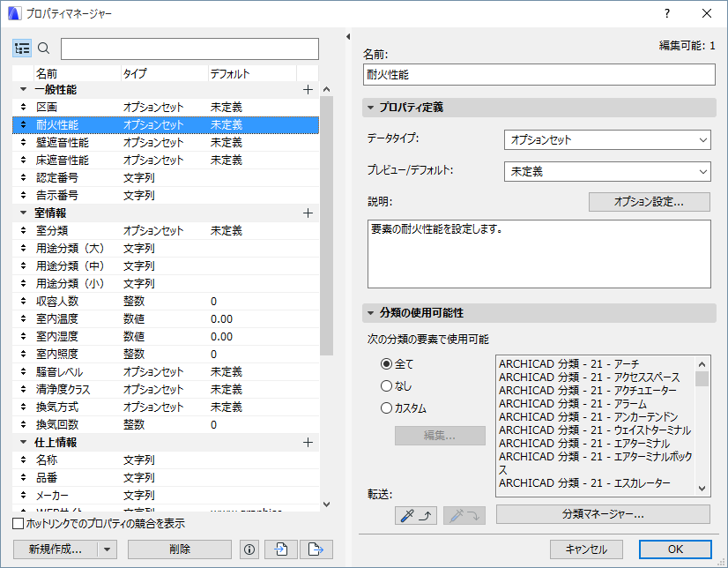Click classification list scrollbar down arrow
This screenshot has height=568, width=728.
pos(702,489)
